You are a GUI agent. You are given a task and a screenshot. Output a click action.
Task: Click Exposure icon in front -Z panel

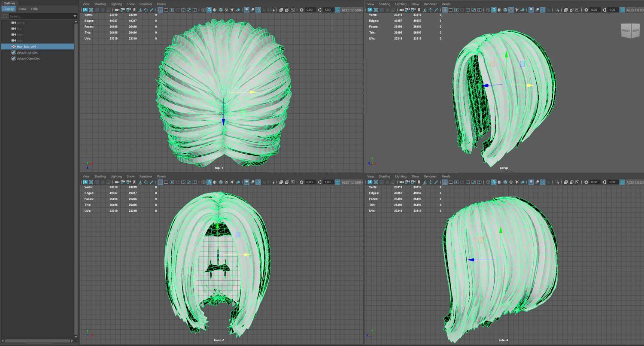pyautogui.click(x=301, y=182)
